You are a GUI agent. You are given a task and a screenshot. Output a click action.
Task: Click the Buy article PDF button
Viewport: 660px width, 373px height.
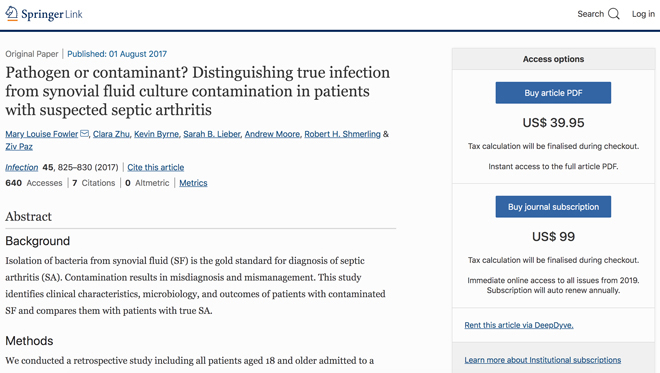pos(553,93)
